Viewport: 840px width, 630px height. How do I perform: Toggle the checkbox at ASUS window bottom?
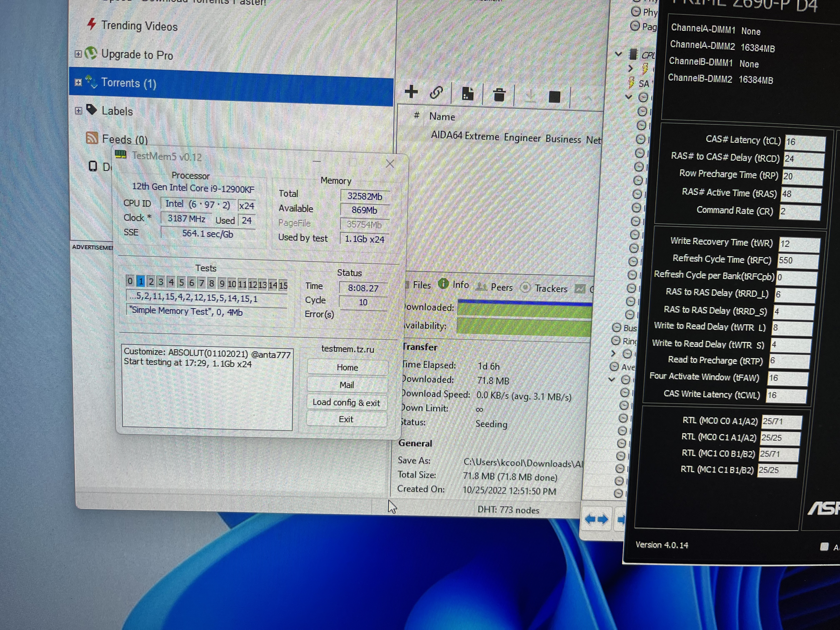824,546
